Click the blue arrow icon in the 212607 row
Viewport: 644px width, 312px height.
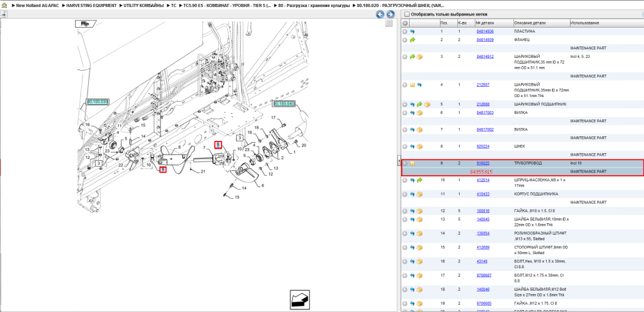pyautogui.click(x=419, y=85)
